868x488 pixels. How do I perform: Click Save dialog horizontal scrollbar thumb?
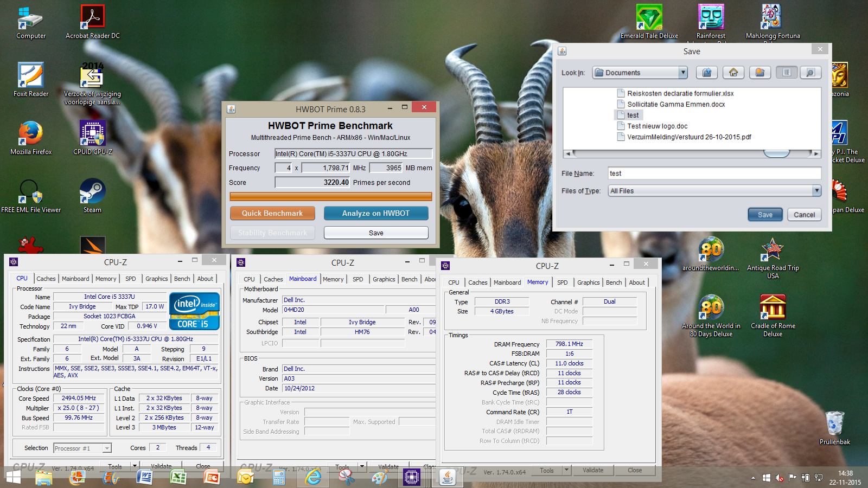[x=776, y=153]
